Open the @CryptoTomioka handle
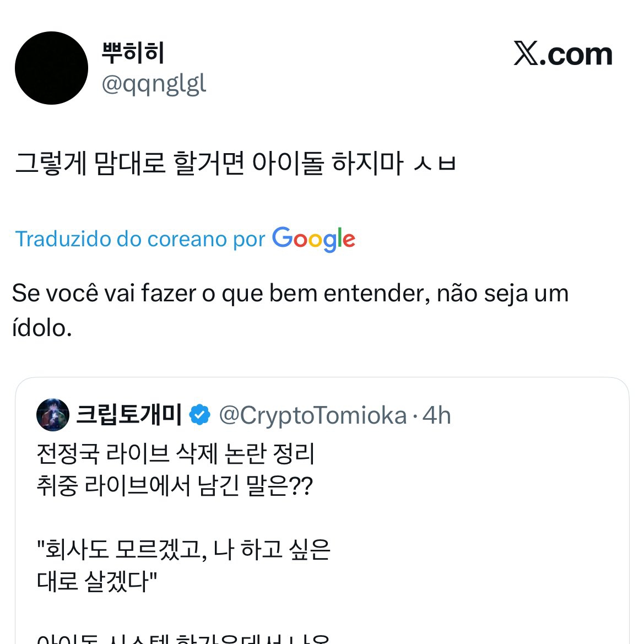This screenshot has height=644, width=644. pyautogui.click(x=312, y=415)
